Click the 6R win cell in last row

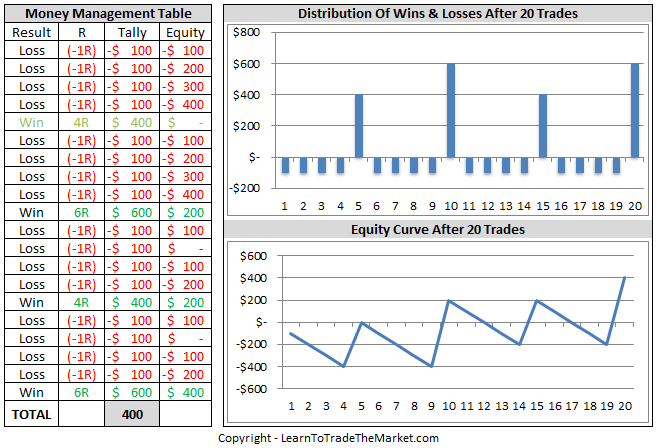(81, 392)
